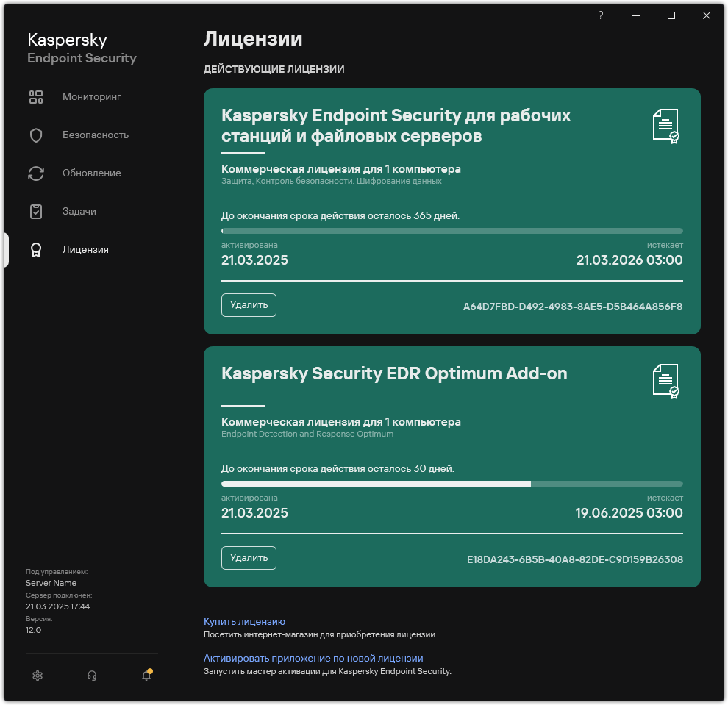Click Удалить for EDR Optimum Add-on
728x705 pixels.
249,558
